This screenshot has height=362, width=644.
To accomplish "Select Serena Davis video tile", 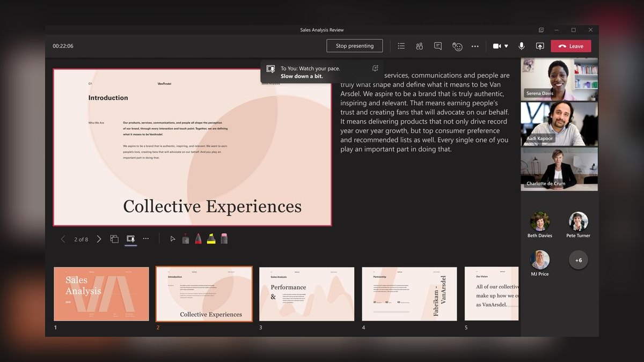I will coord(559,79).
